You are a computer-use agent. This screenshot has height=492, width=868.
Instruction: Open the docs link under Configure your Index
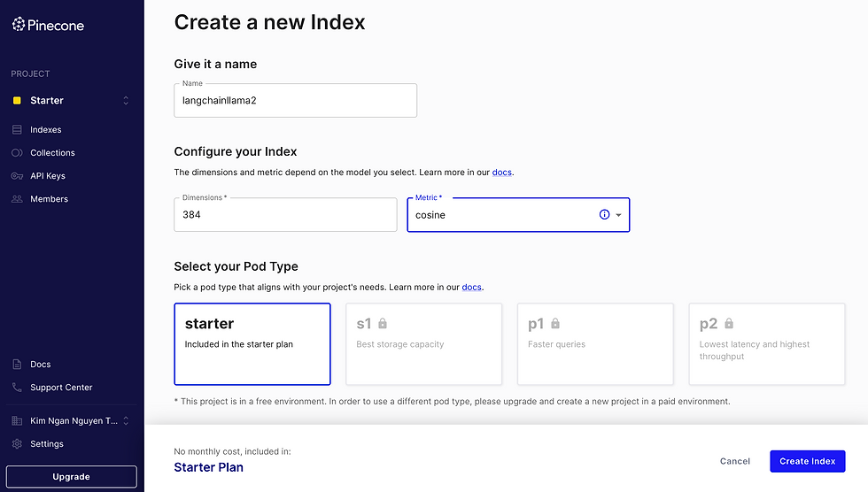(502, 173)
